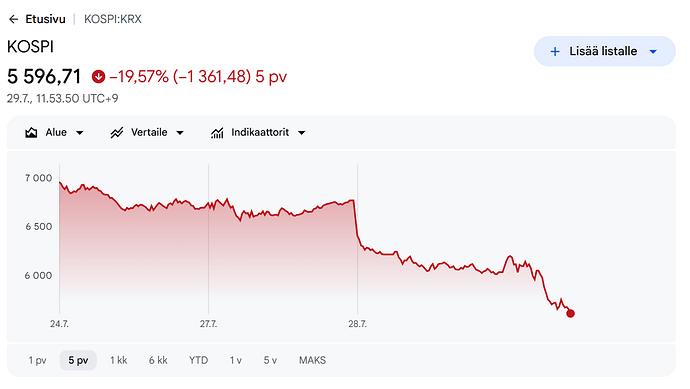
Task: Switch to 1 kk time range
Action: click(x=118, y=360)
